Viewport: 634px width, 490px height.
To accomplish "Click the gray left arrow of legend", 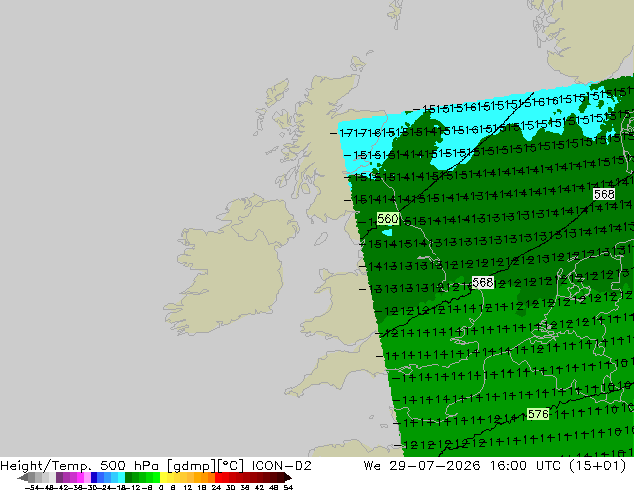I will click(x=22, y=477).
